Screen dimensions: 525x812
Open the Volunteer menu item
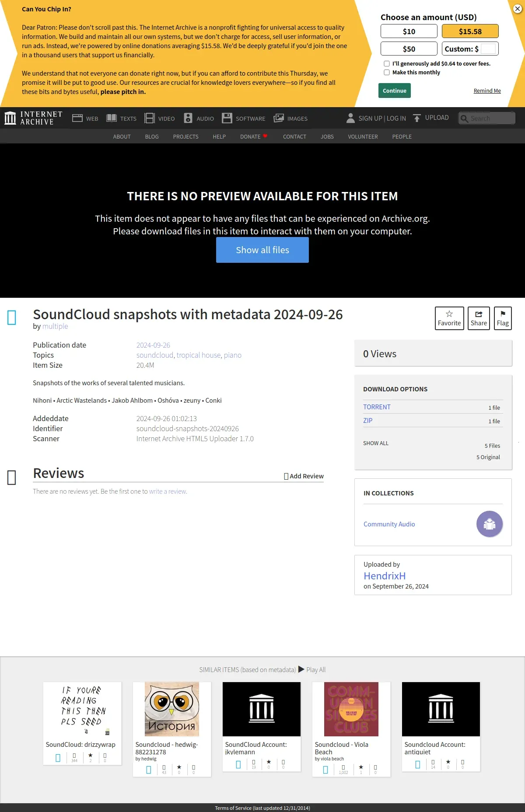pyautogui.click(x=363, y=137)
